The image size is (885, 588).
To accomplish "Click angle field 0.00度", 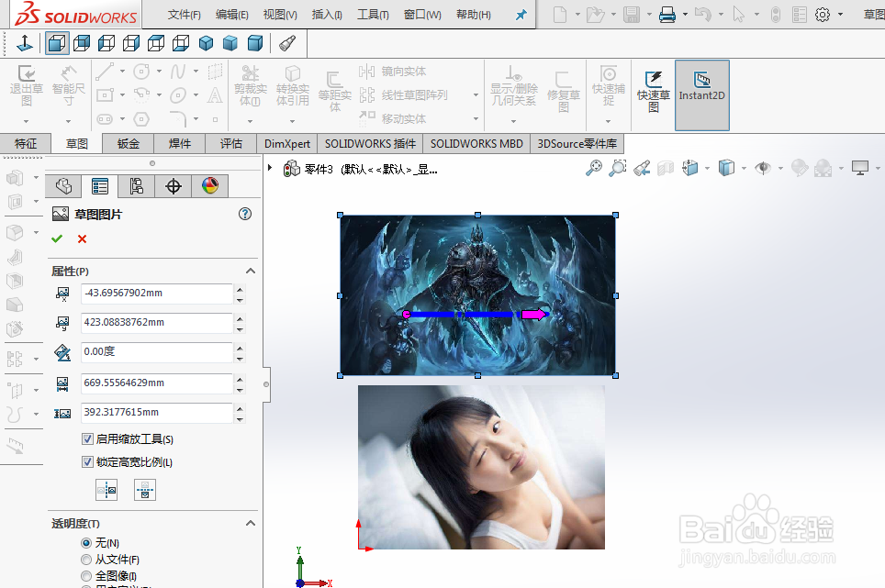I will coord(157,351).
